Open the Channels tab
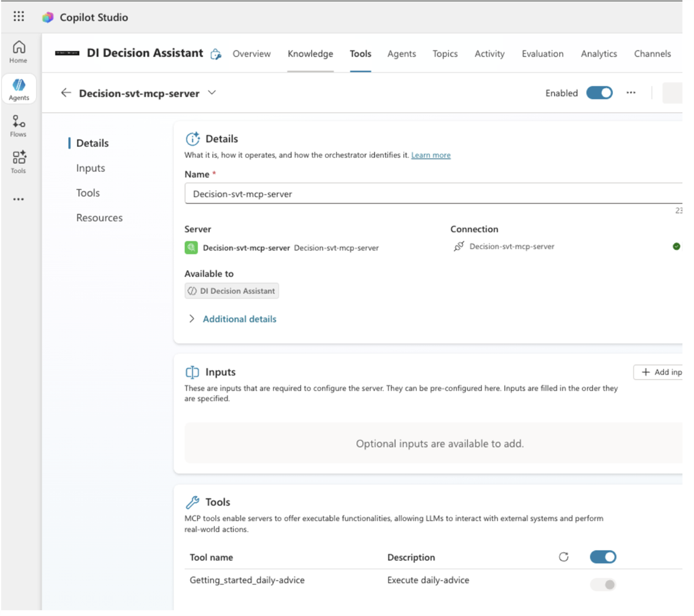This screenshot has height=616, width=694. point(652,54)
